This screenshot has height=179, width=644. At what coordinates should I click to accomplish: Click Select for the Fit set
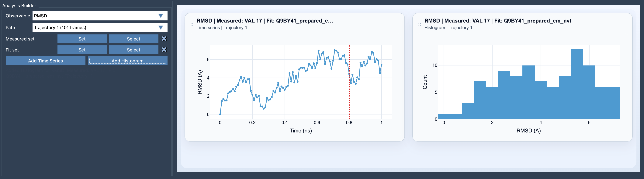133,50
